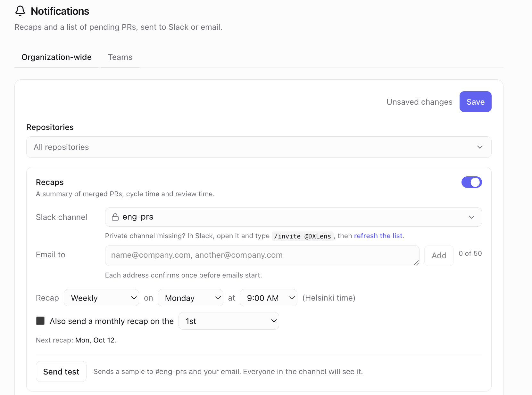The height and width of the screenshot is (395, 532).
Task: Click 'Each address confirms once' helper text
Action: tap(183, 275)
